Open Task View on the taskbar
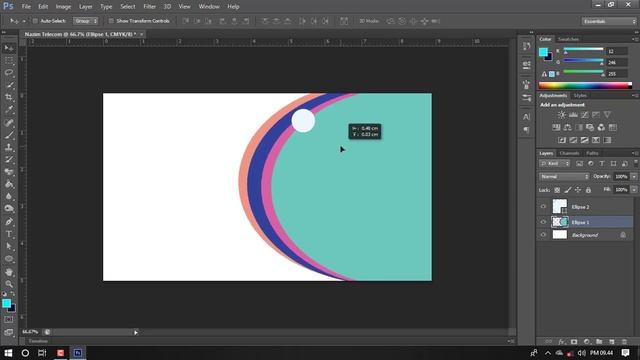The width and height of the screenshot is (640, 360). click(42, 353)
